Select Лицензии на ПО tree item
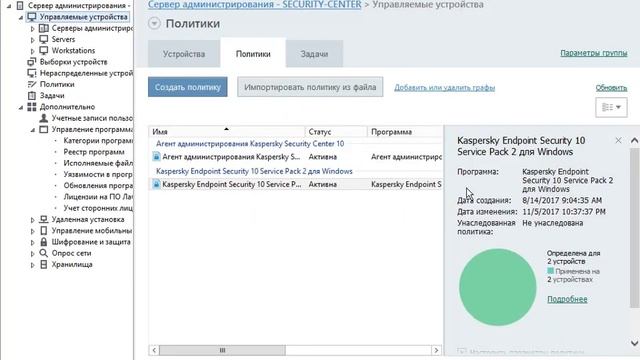 pyautogui.click(x=98, y=197)
